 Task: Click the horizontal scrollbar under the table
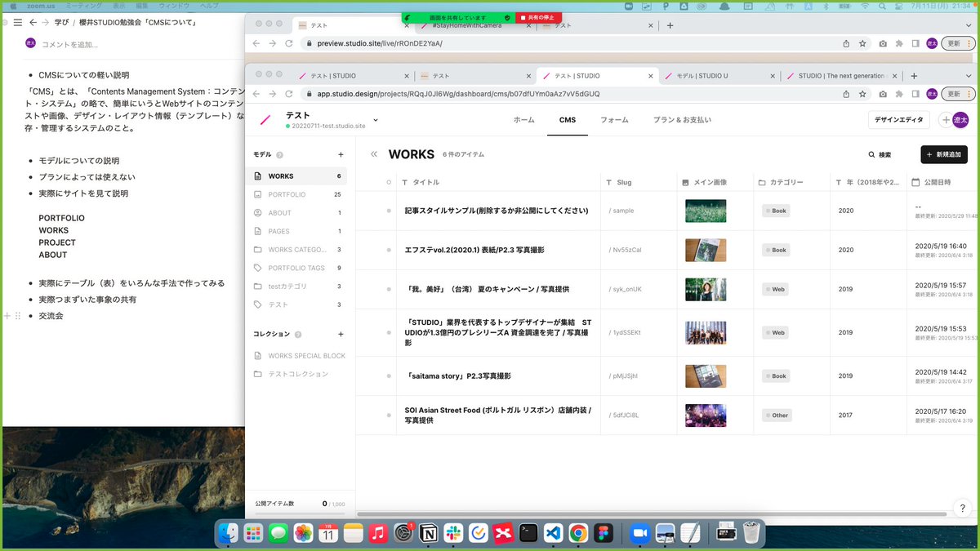click(x=653, y=513)
